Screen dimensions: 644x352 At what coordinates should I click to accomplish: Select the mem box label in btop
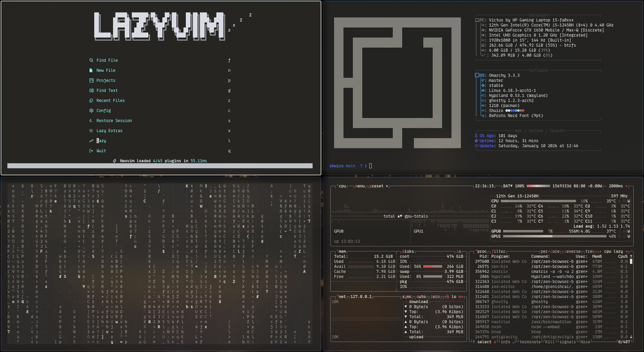pos(341,251)
